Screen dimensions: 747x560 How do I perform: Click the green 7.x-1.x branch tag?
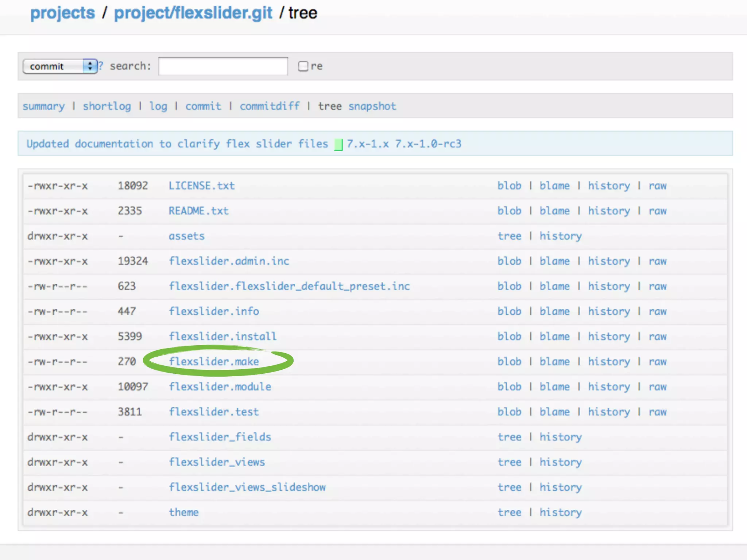pyautogui.click(x=367, y=144)
